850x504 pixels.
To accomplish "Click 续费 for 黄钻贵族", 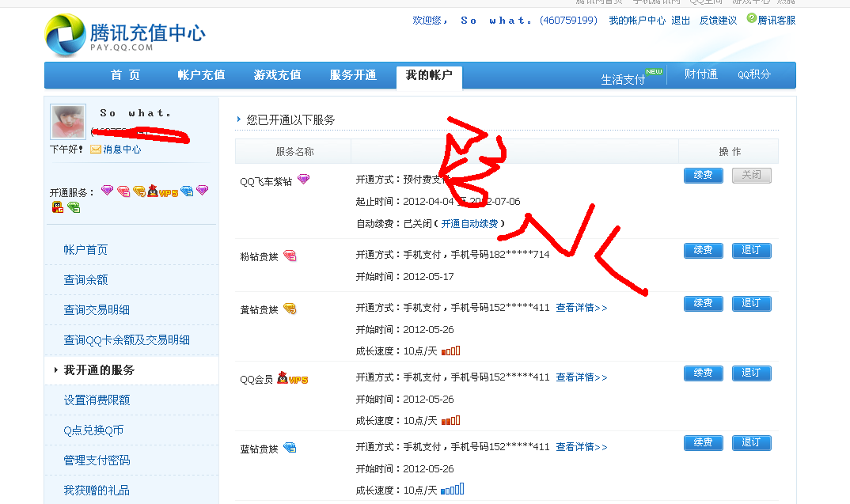I will coord(703,304).
